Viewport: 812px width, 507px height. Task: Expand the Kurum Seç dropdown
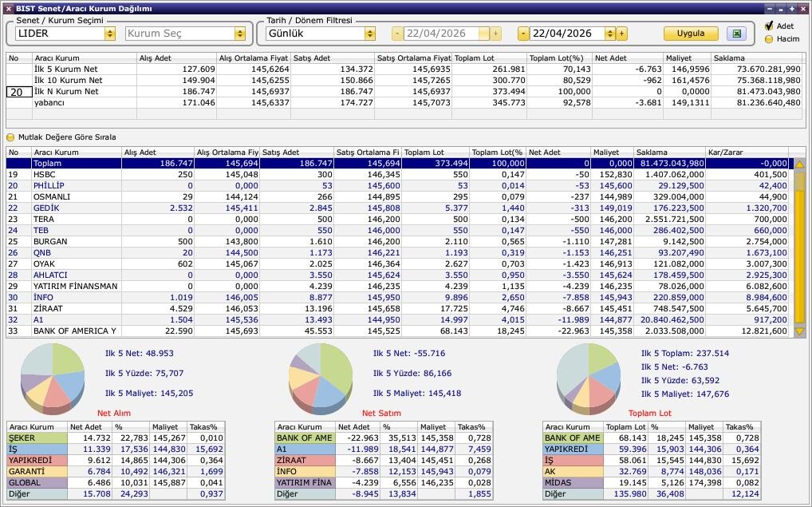click(x=239, y=34)
